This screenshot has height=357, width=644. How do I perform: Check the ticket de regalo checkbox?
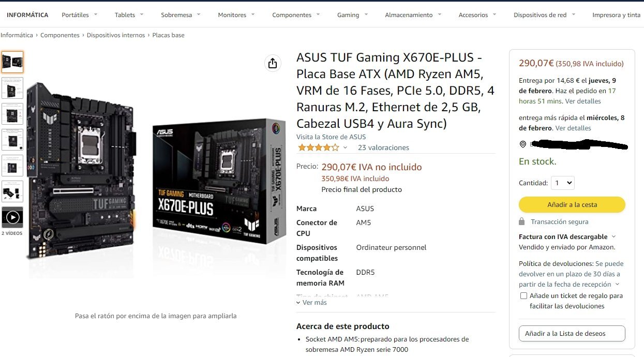pos(523,296)
